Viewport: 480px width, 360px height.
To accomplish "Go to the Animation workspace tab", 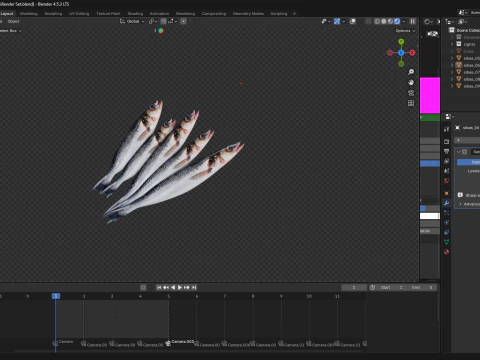I will [159, 14].
